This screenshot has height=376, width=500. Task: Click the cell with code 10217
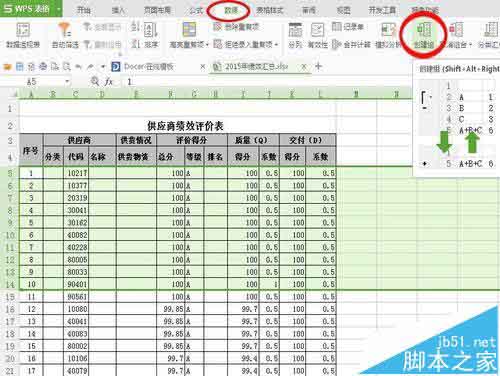coord(77,173)
